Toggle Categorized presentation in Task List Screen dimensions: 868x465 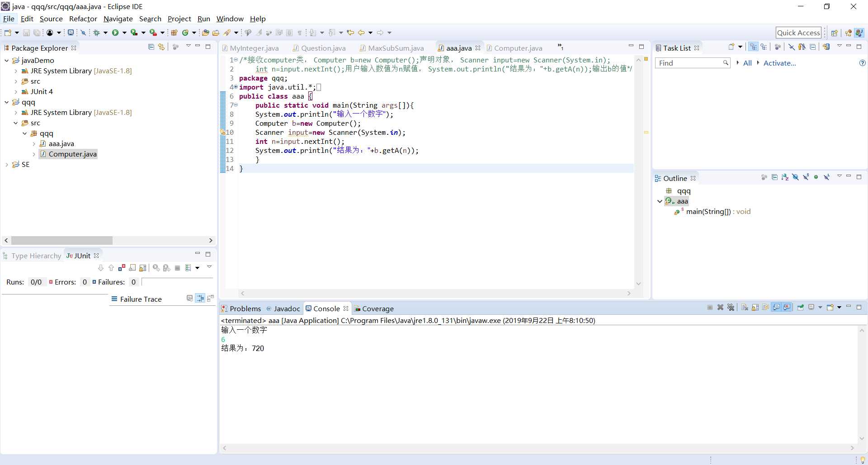(x=753, y=47)
